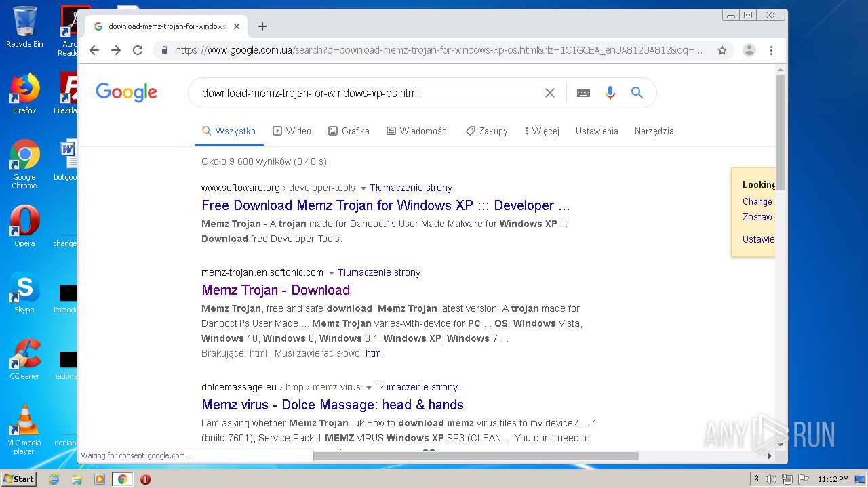Viewport: 868px width, 488px height.
Task: Click media player icon in taskbar
Action: click(100, 479)
